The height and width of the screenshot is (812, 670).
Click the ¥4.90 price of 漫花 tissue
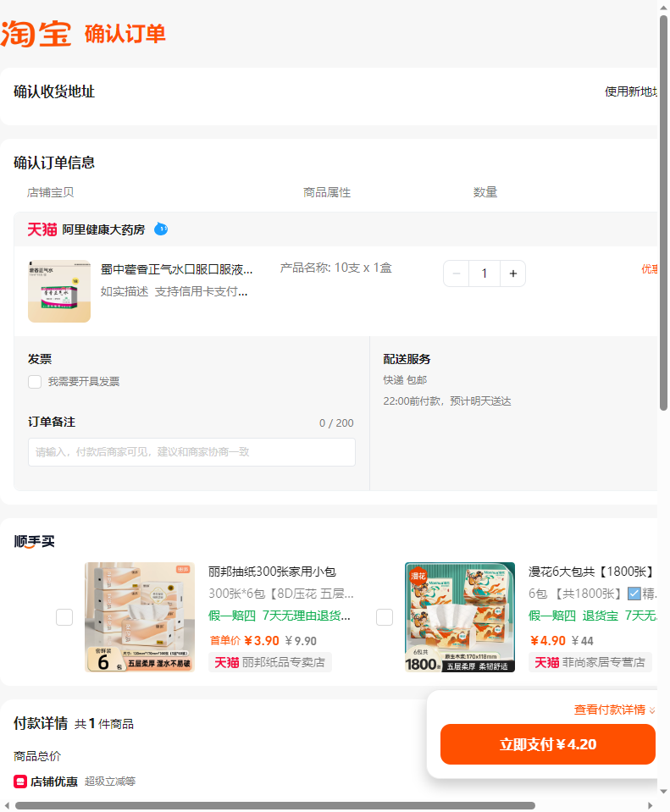click(x=548, y=641)
